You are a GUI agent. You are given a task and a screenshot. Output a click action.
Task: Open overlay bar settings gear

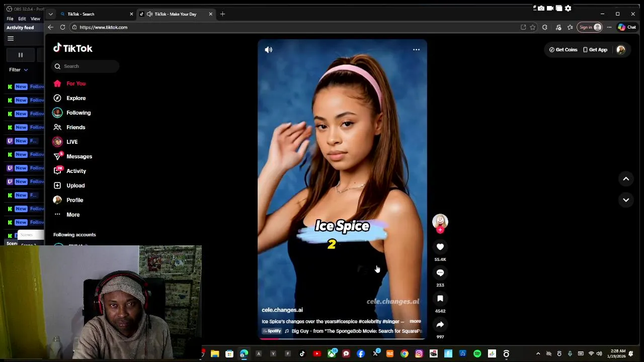coord(568,8)
